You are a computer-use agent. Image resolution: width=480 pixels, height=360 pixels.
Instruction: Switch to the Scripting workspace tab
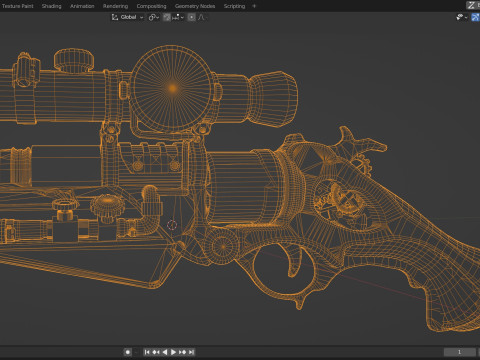[x=234, y=6]
